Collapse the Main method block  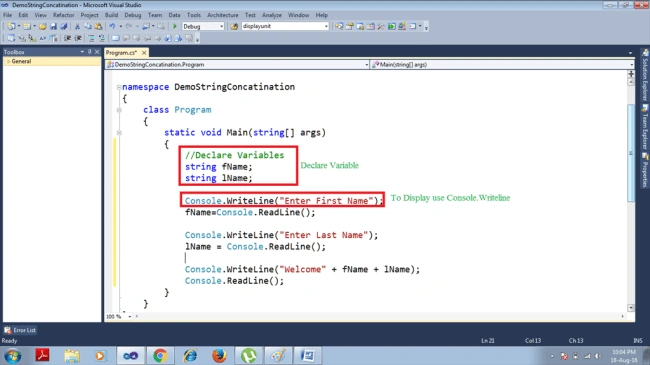click(x=119, y=133)
